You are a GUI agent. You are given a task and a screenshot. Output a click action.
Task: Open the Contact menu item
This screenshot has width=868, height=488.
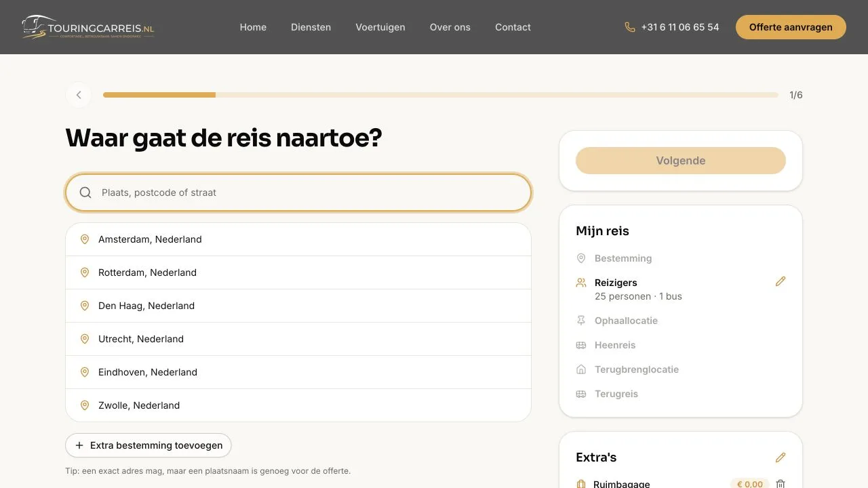513,27
